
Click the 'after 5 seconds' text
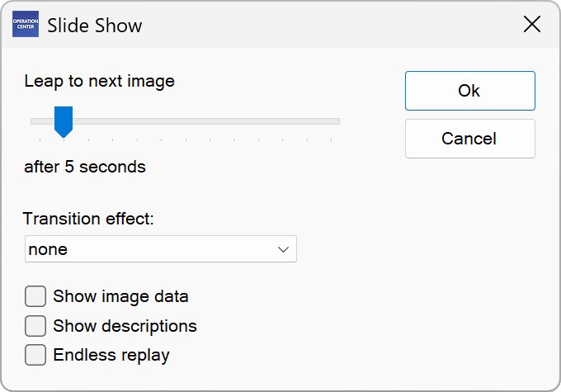(x=85, y=167)
